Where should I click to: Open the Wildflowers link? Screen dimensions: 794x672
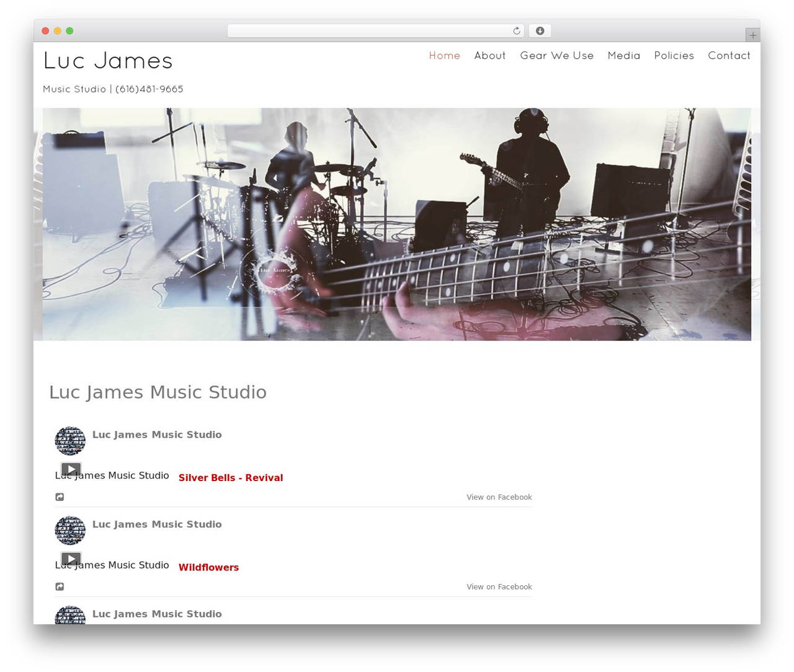tap(208, 567)
